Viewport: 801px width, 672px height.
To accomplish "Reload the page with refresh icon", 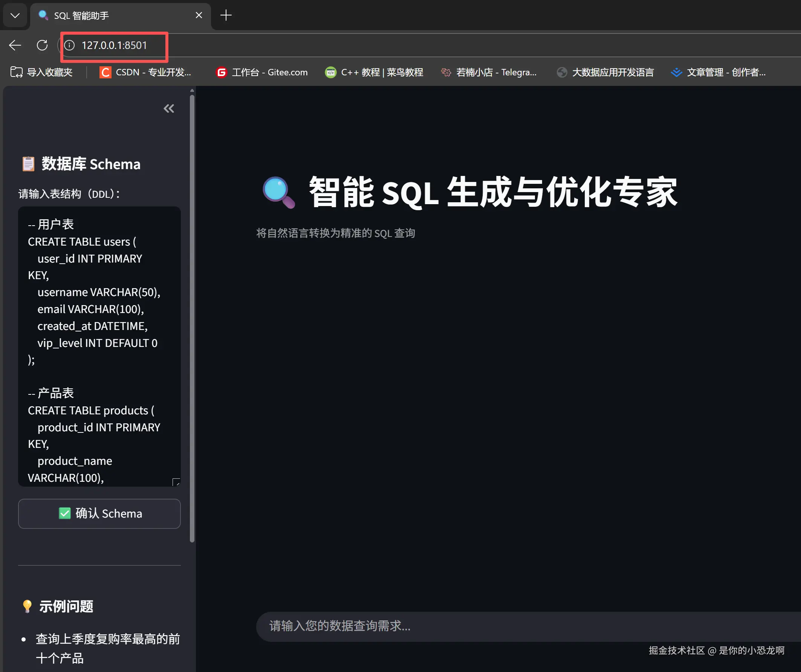I will click(42, 45).
